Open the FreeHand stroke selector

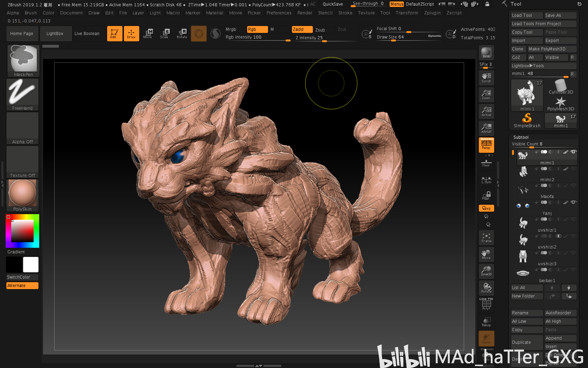coord(22,95)
